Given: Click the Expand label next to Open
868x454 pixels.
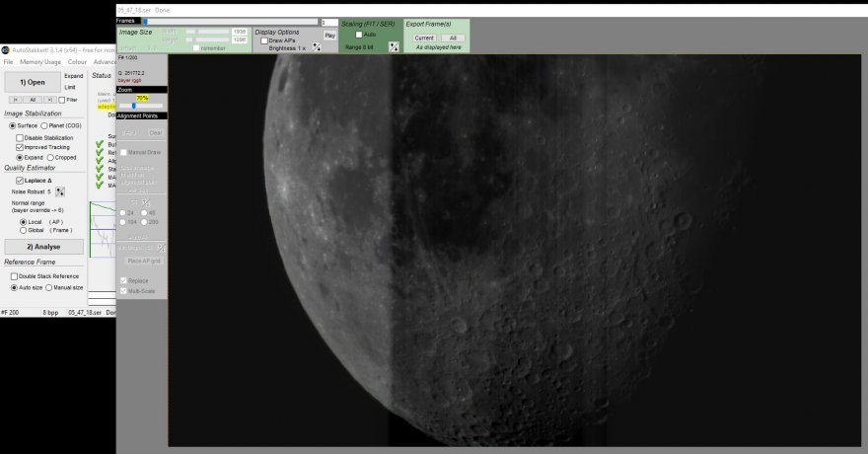Looking at the screenshot, I should 74,76.
